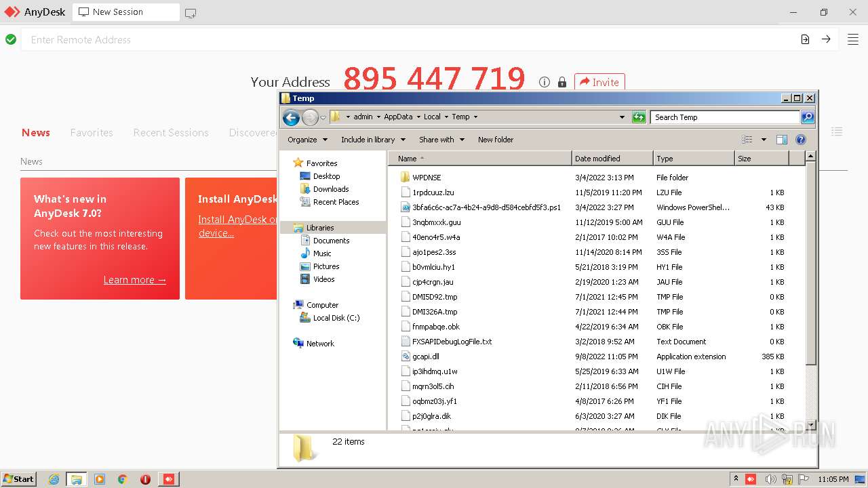Click the Explorer Back button
The width and height of the screenshot is (868, 488).
[291, 117]
